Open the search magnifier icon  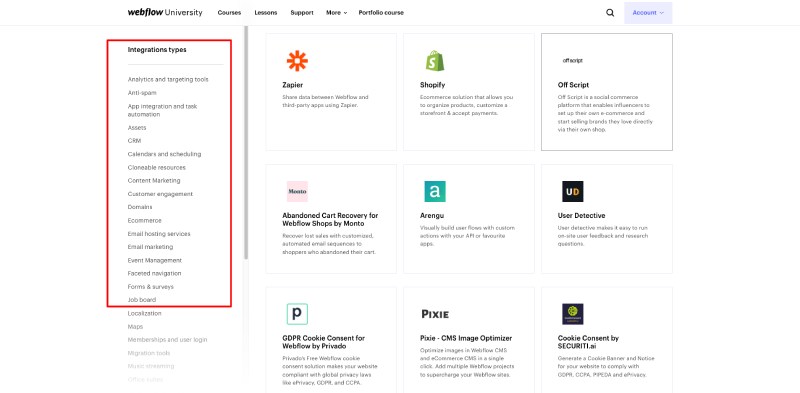coord(610,13)
